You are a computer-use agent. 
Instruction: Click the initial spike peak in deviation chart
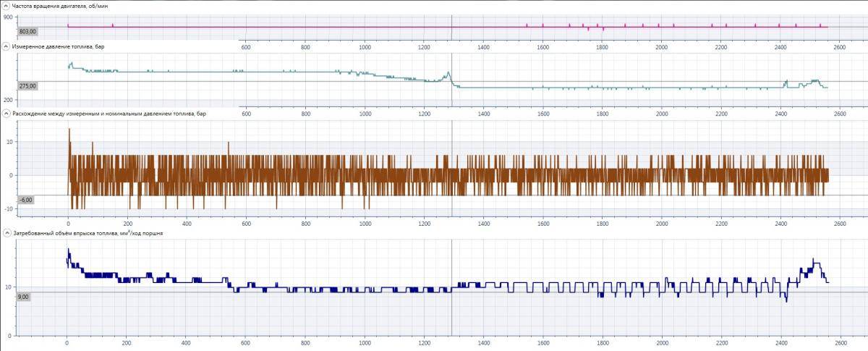pos(69,130)
